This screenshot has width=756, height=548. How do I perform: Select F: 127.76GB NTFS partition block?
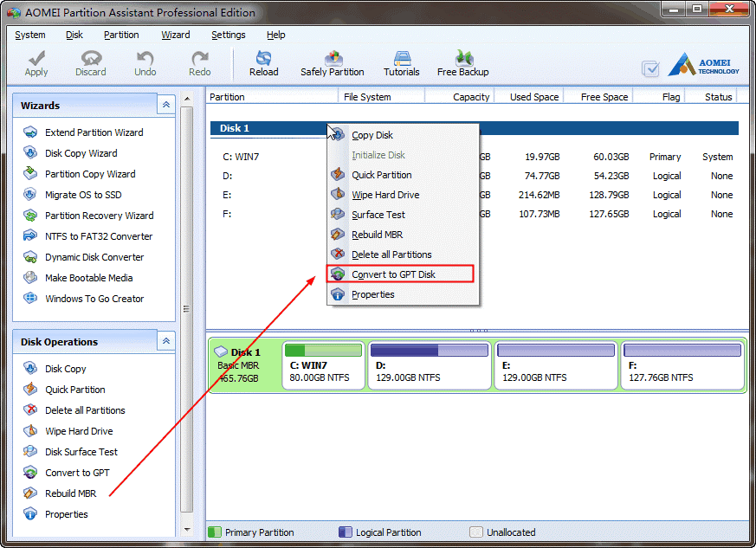682,365
